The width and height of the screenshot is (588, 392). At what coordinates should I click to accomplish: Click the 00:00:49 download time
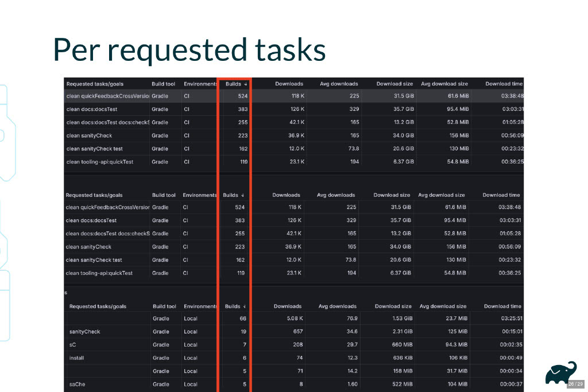[510, 358]
